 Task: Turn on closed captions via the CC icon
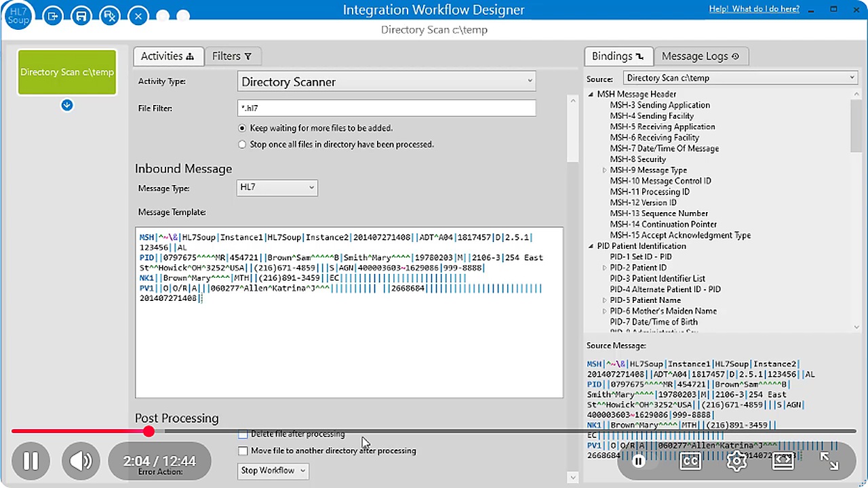coord(690,461)
